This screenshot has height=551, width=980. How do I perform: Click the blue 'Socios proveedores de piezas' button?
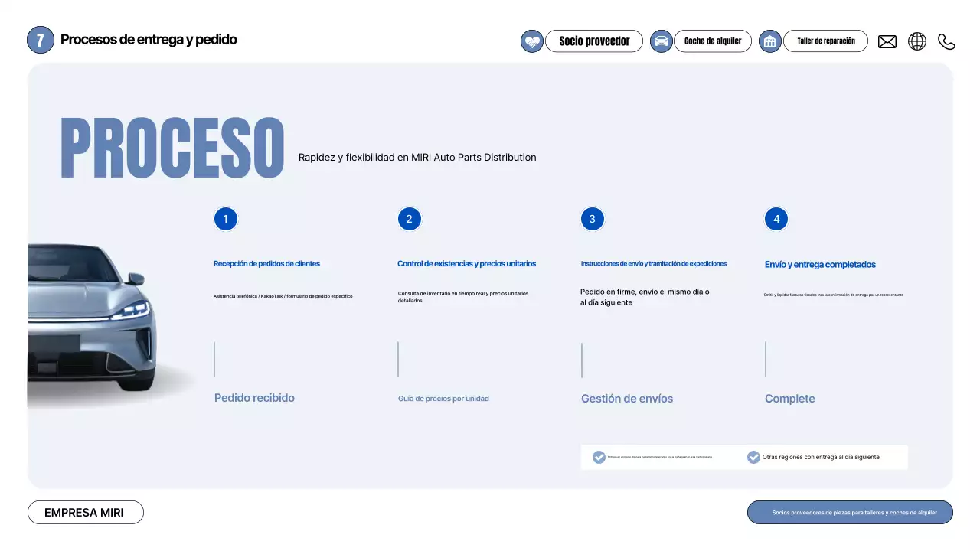pyautogui.click(x=850, y=513)
